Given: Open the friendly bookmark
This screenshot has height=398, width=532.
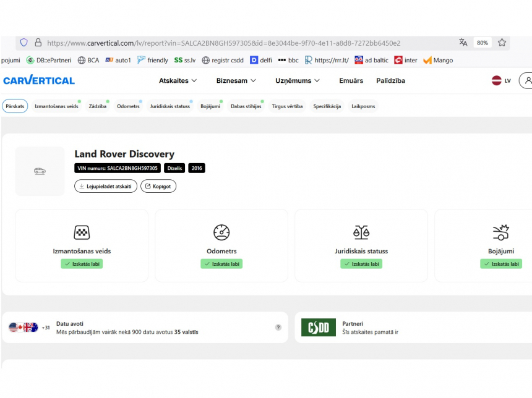Looking at the screenshot, I should [x=153, y=60].
